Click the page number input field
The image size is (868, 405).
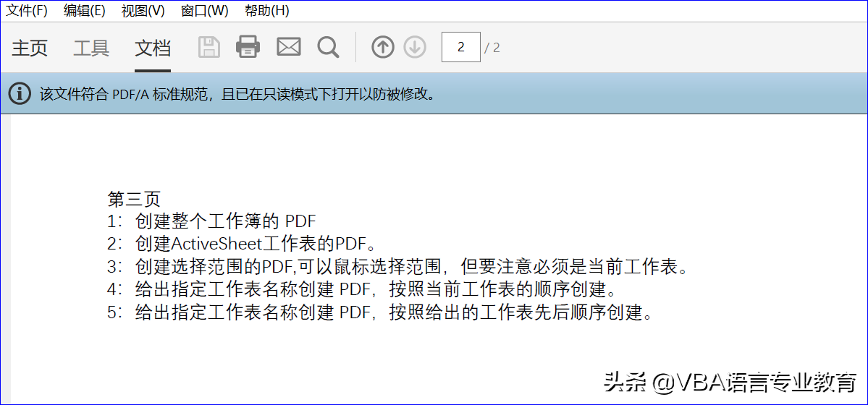pyautogui.click(x=460, y=47)
